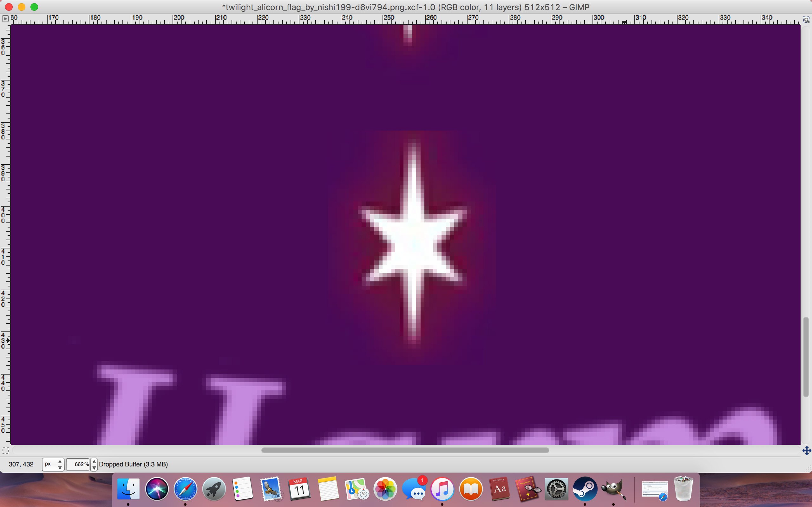Open the Trash in the Dock

[683, 489]
